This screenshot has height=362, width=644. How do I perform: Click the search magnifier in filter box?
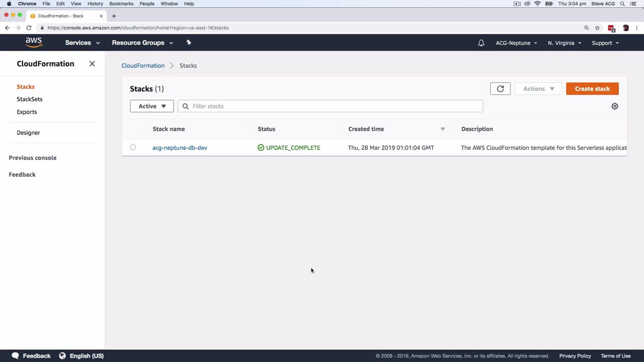tap(185, 106)
